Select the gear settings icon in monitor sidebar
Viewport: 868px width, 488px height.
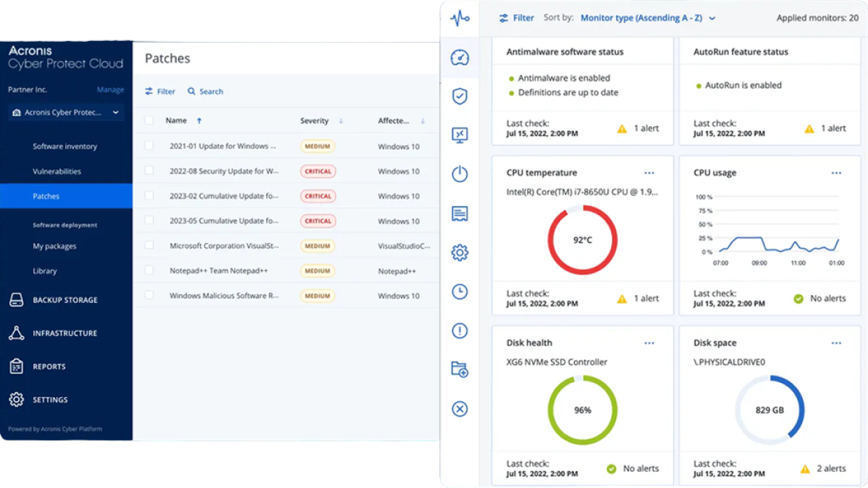point(460,252)
